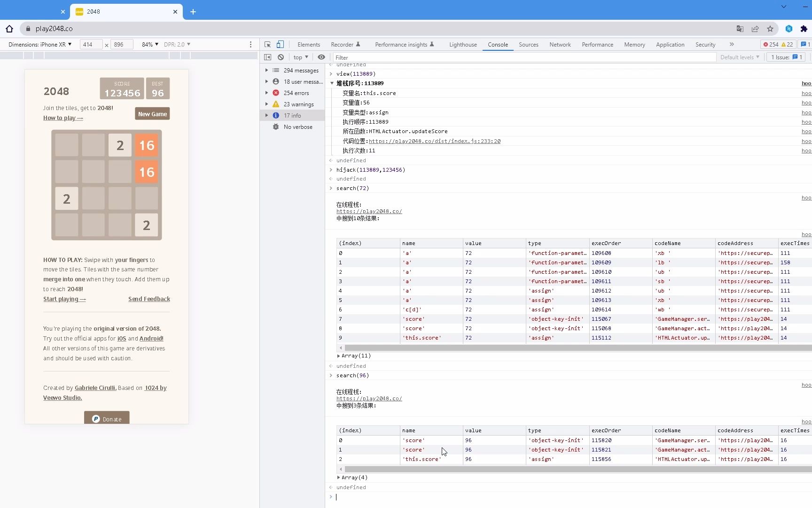Click the console Filter field
The height and width of the screenshot is (508, 812).
tap(524, 57)
